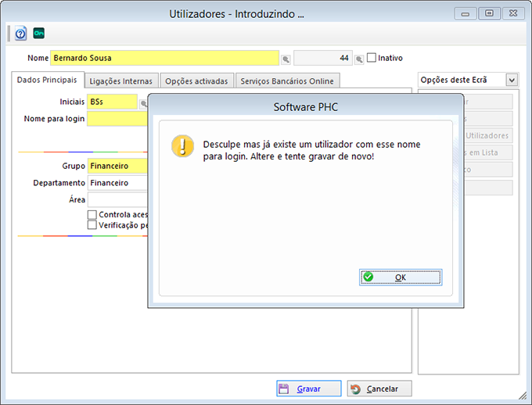
Task: Click the warning exclamation icon
Action: pyautogui.click(x=182, y=146)
